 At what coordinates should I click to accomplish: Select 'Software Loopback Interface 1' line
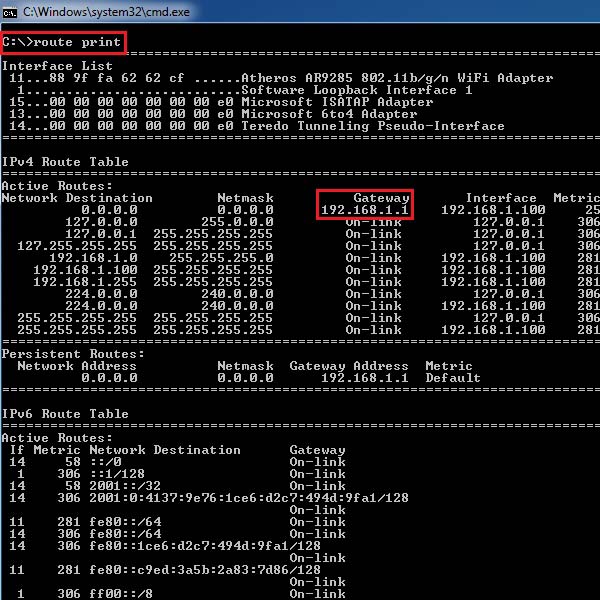click(356, 90)
